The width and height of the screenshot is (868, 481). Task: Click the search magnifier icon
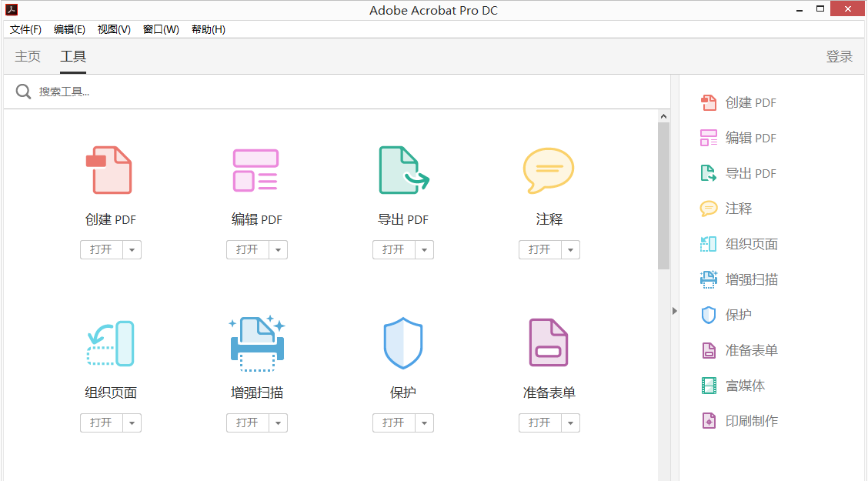[23, 92]
